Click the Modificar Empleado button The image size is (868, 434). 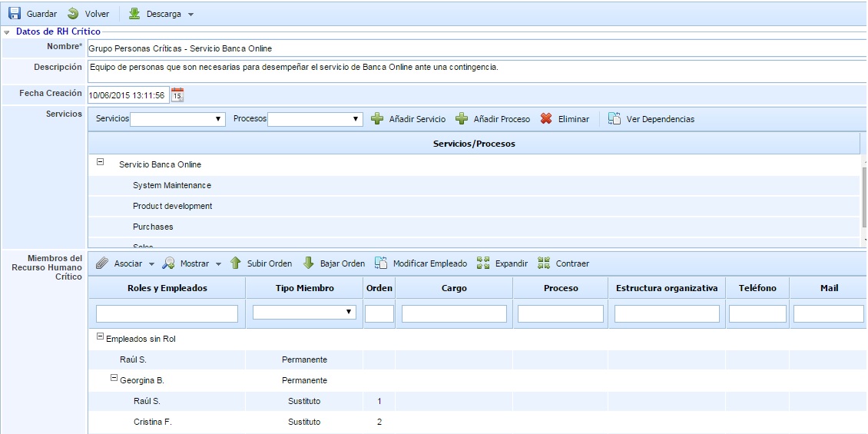pos(421,263)
